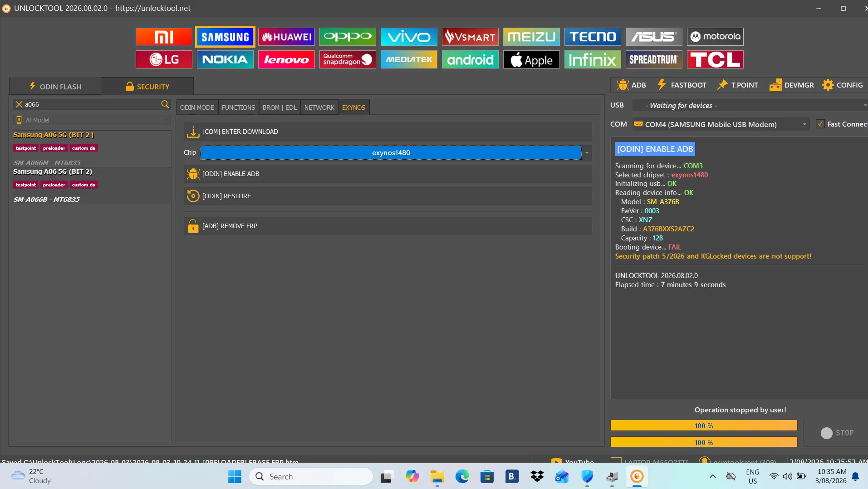Open the Vivo brand section

click(409, 37)
